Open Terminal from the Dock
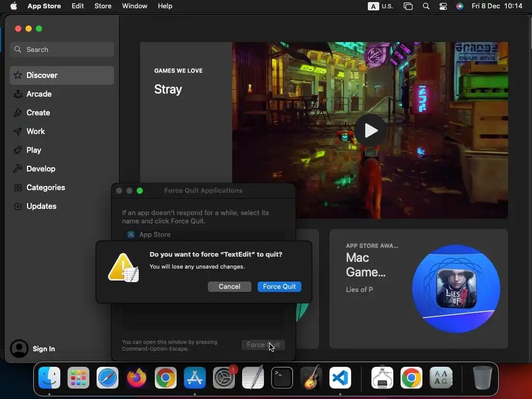The width and height of the screenshot is (532, 399). coord(282,378)
